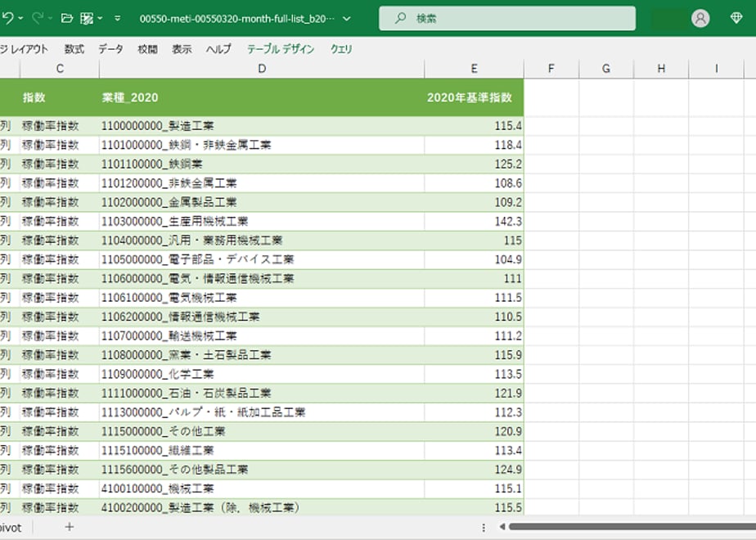Select cell 1109000000_化学工業
Screen dimensions: 756x540
click(262, 374)
